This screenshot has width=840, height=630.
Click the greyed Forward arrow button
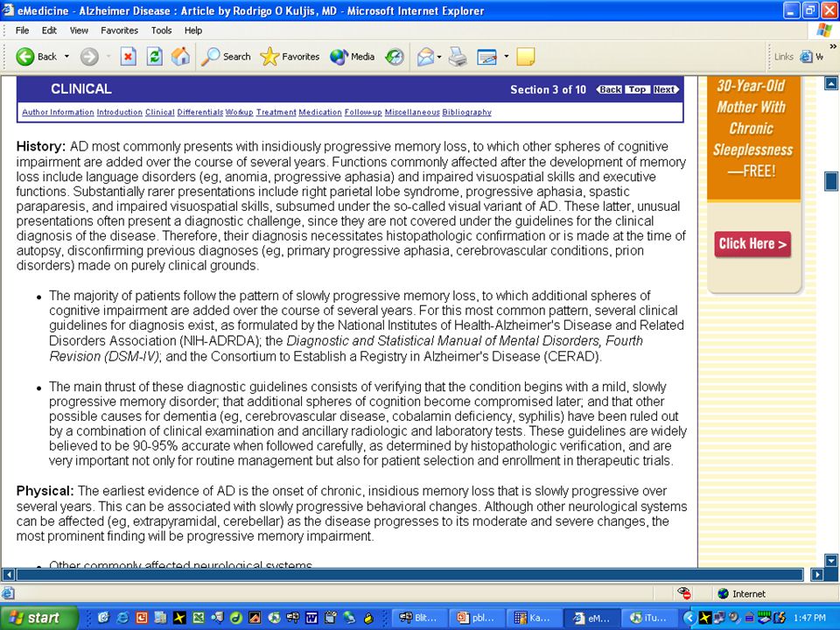coord(89,56)
